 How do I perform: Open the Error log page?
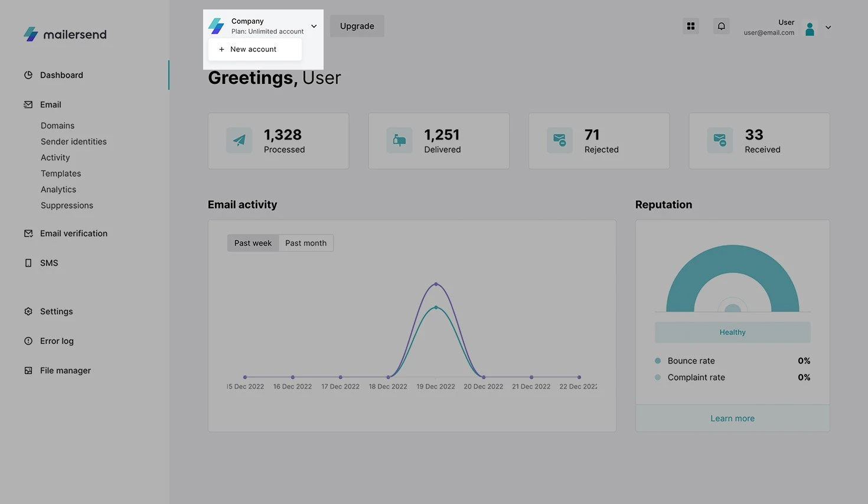tap(57, 341)
